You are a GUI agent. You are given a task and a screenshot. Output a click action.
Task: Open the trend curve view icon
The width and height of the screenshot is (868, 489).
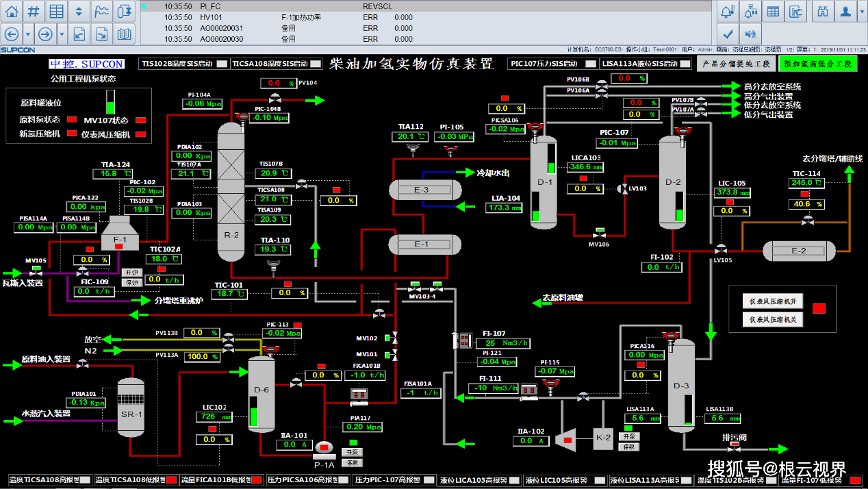101,11
